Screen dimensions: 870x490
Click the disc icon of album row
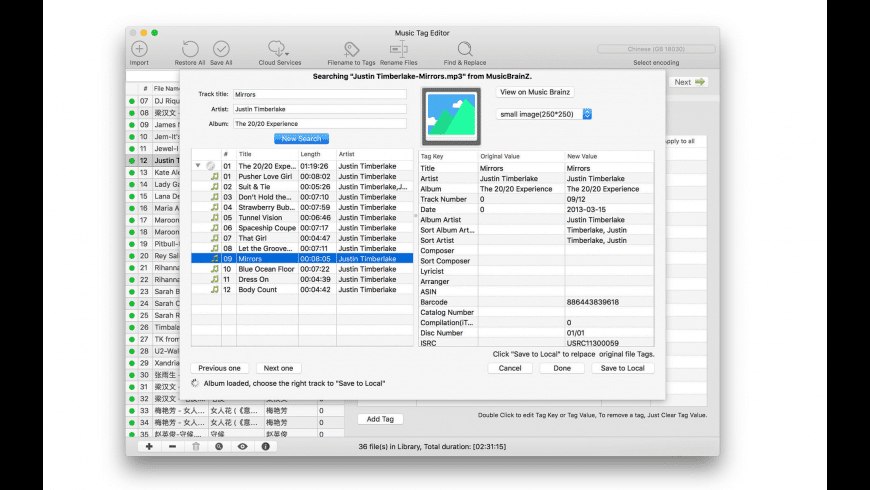coord(210,166)
